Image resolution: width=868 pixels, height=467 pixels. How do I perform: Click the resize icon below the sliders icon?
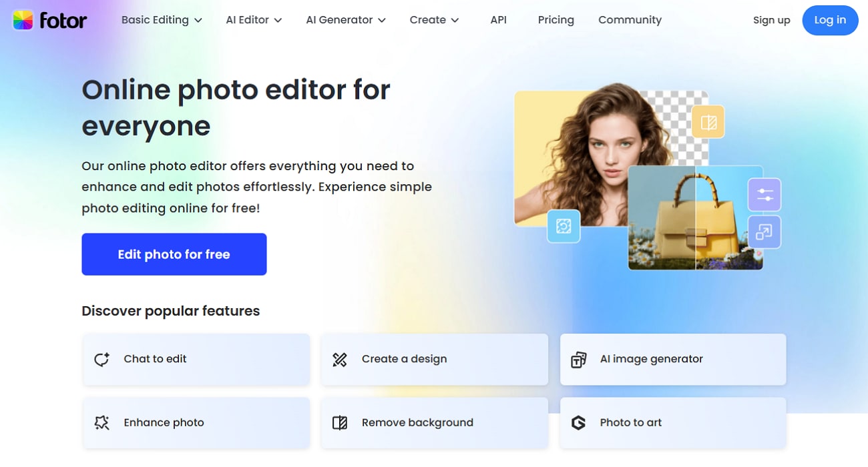point(764,232)
